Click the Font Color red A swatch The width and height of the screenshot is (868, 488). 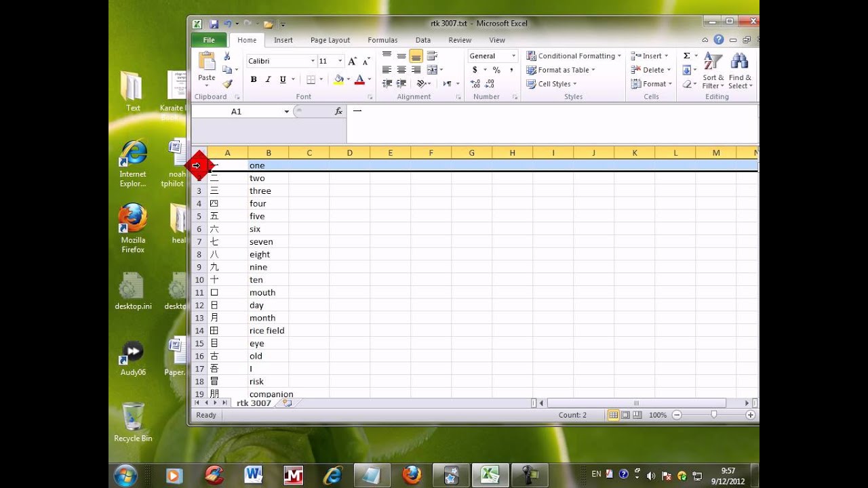point(359,79)
